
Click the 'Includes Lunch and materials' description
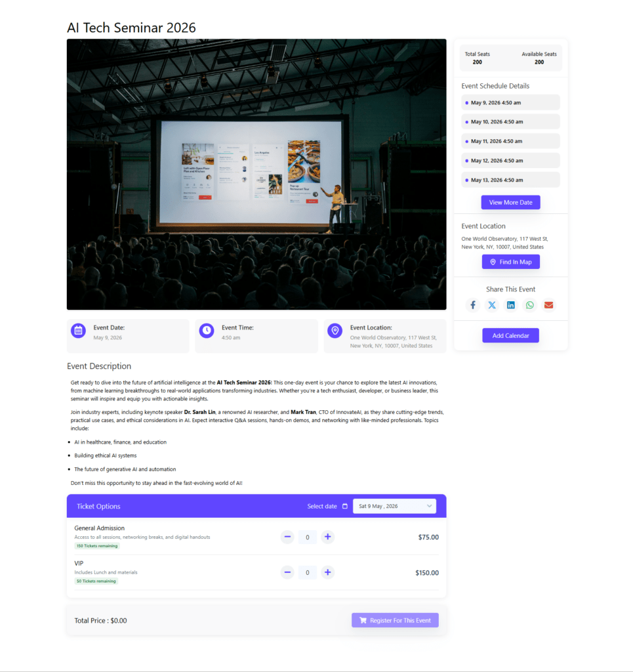point(106,572)
